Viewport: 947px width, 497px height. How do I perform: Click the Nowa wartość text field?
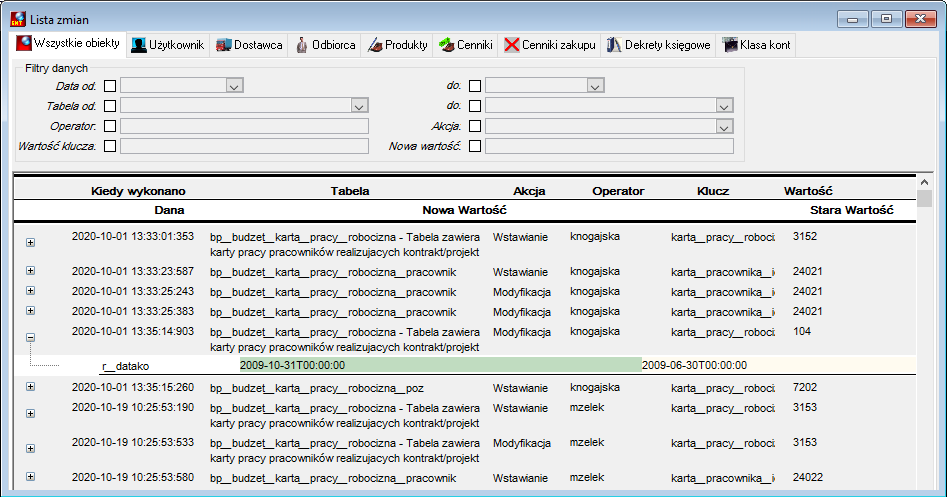(x=609, y=146)
